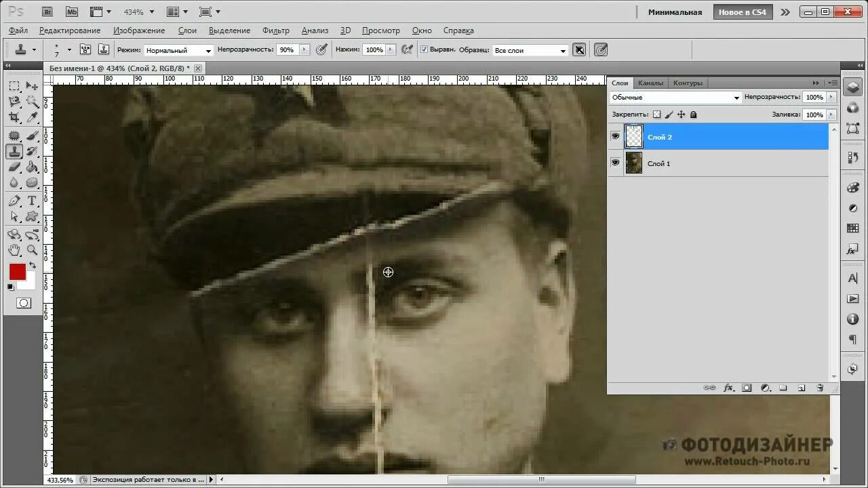
Task: Select the Hand tool
Action: [14, 250]
